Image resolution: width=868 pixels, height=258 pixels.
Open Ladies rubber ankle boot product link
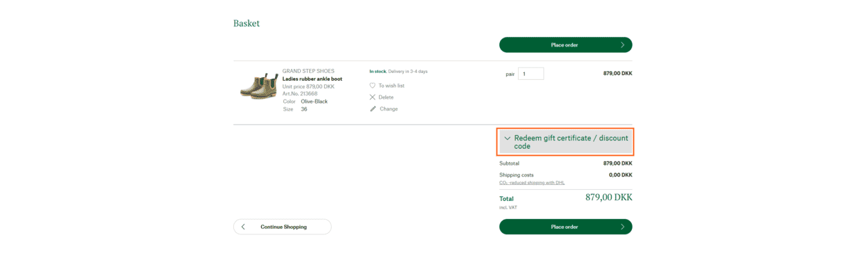tap(312, 79)
